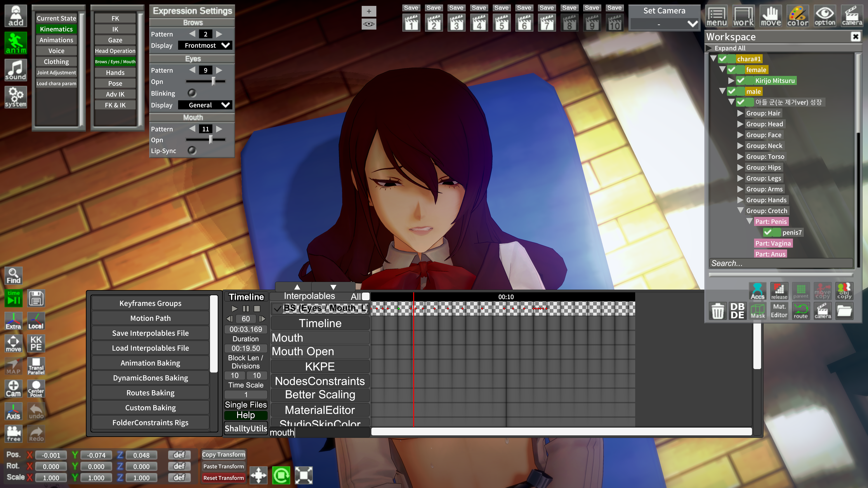Open the Brows Display Frontmost dropdown
This screenshot has width=868, height=488.
(205, 45)
